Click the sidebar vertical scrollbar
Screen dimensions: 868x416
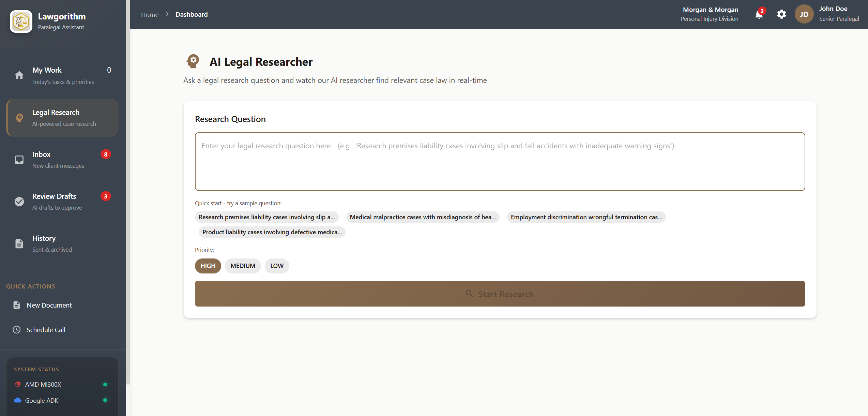click(x=128, y=191)
